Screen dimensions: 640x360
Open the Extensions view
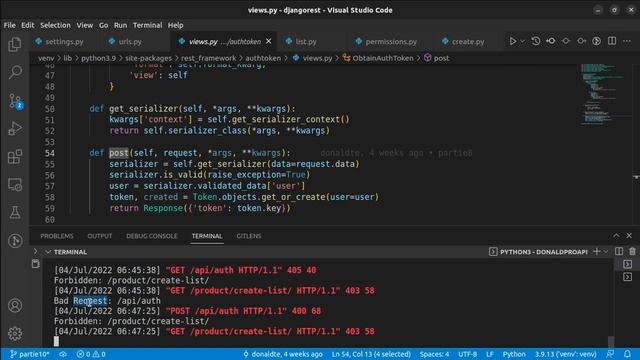(15, 156)
